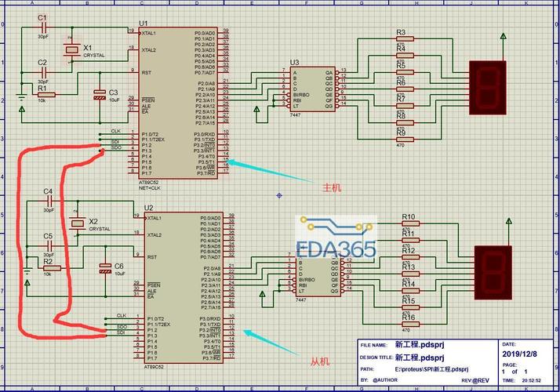Click the XTAL1 pin label on U1
This screenshot has height=392, width=560.
[x=148, y=33]
